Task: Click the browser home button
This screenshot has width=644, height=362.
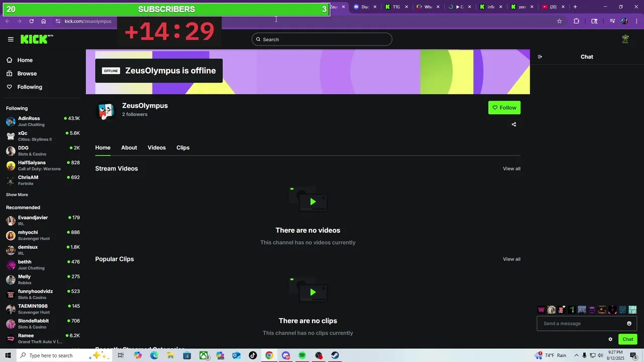Action: [44, 21]
